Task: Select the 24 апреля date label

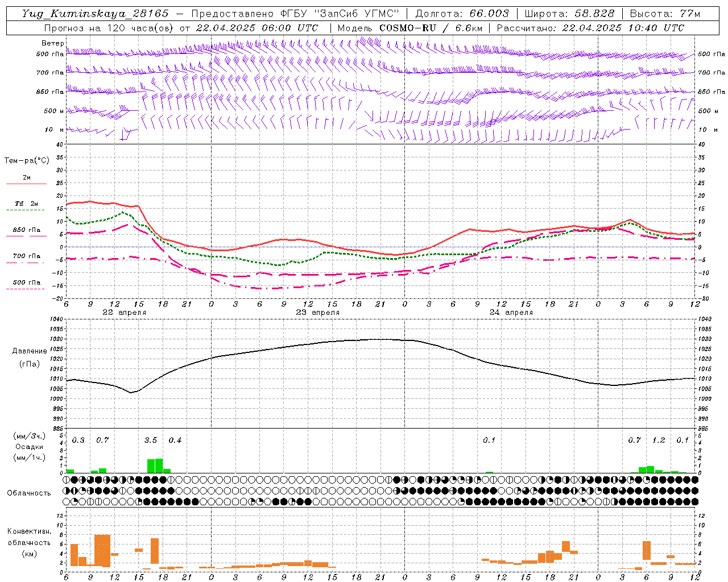Action: (511, 313)
